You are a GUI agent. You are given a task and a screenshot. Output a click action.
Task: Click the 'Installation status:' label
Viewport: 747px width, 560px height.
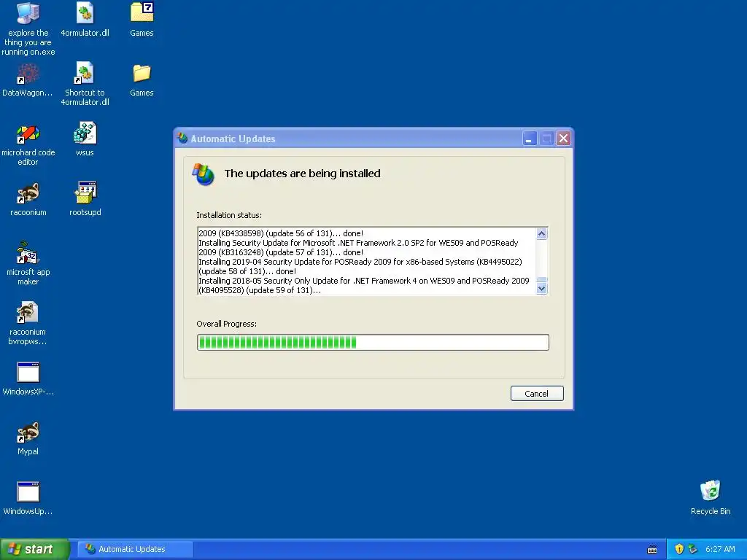coord(229,215)
